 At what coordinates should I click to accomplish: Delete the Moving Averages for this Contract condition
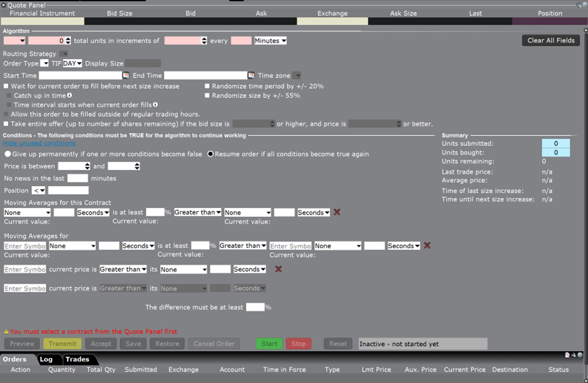coord(337,212)
